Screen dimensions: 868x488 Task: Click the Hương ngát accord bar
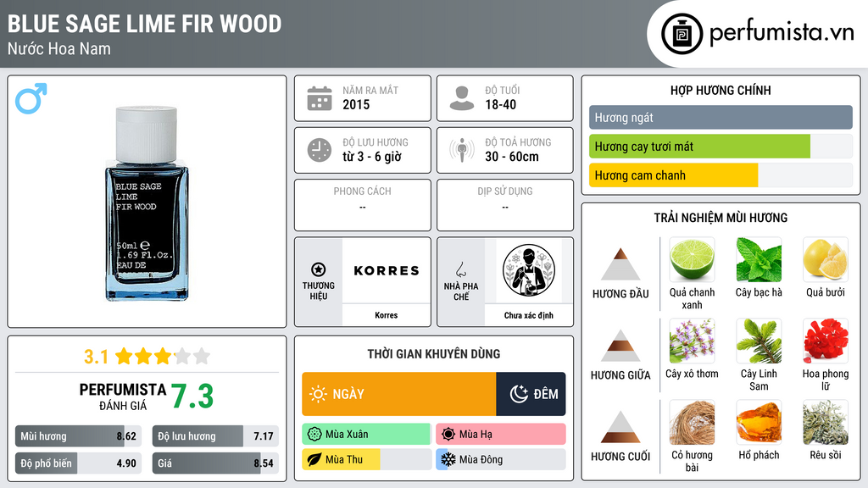pos(721,117)
